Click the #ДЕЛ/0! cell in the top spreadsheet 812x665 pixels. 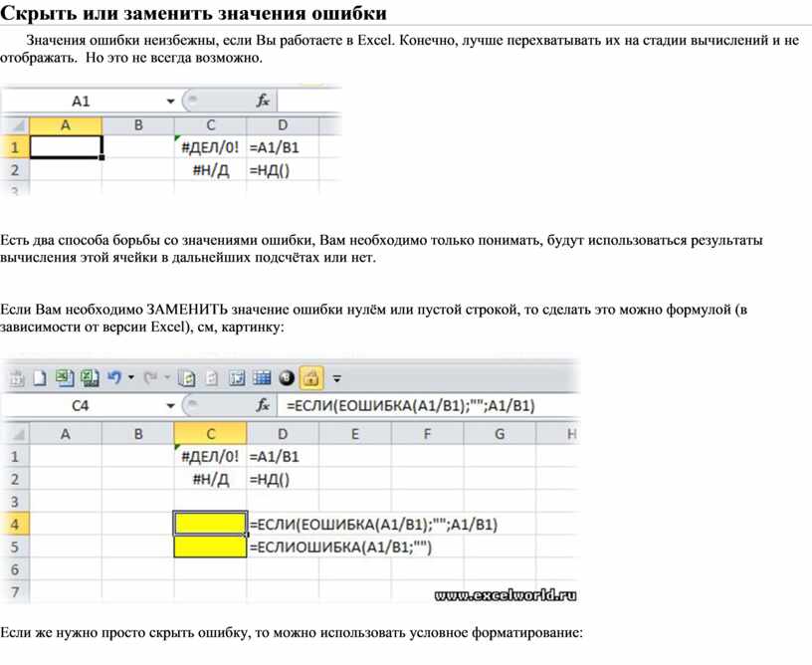pyautogui.click(x=210, y=147)
